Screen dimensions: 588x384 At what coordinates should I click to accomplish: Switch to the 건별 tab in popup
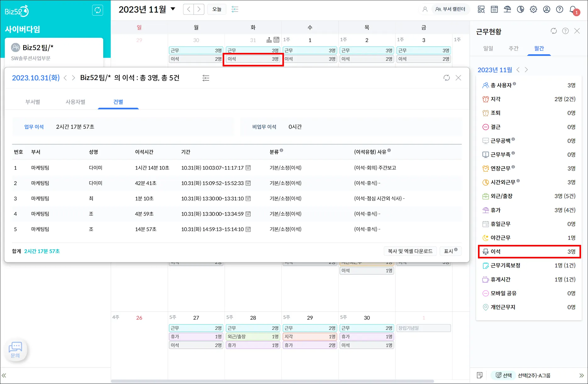click(118, 102)
